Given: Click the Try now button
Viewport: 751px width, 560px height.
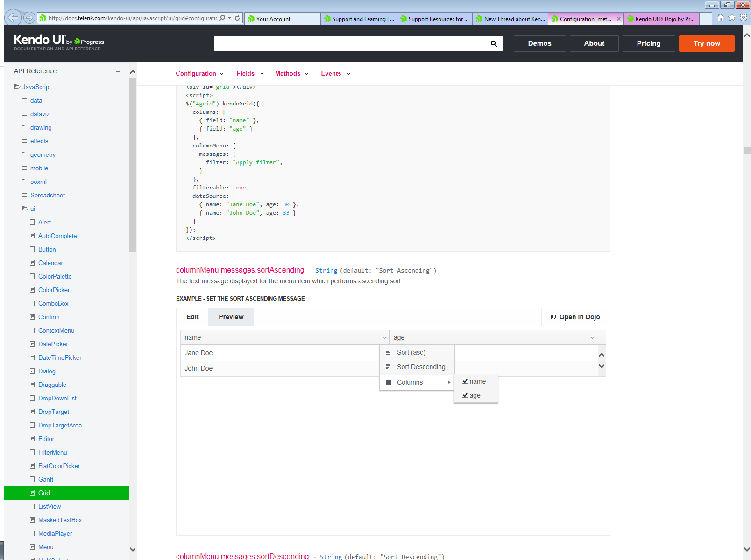Looking at the screenshot, I should (x=707, y=43).
